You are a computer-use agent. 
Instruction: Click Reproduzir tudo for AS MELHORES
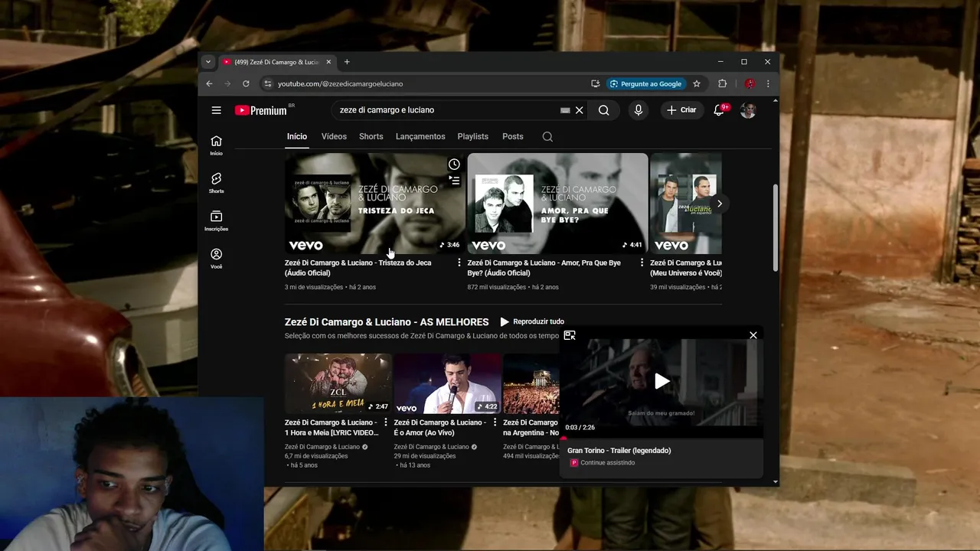(x=532, y=321)
